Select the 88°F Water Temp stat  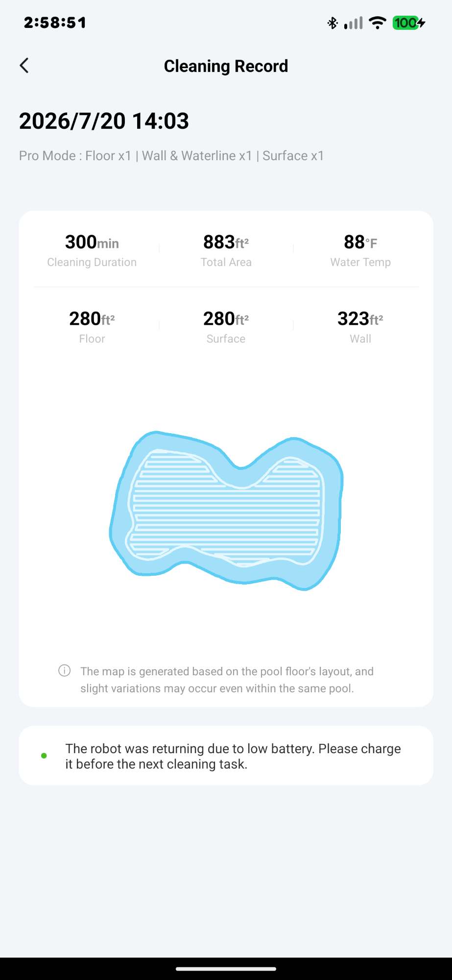pyautogui.click(x=360, y=250)
